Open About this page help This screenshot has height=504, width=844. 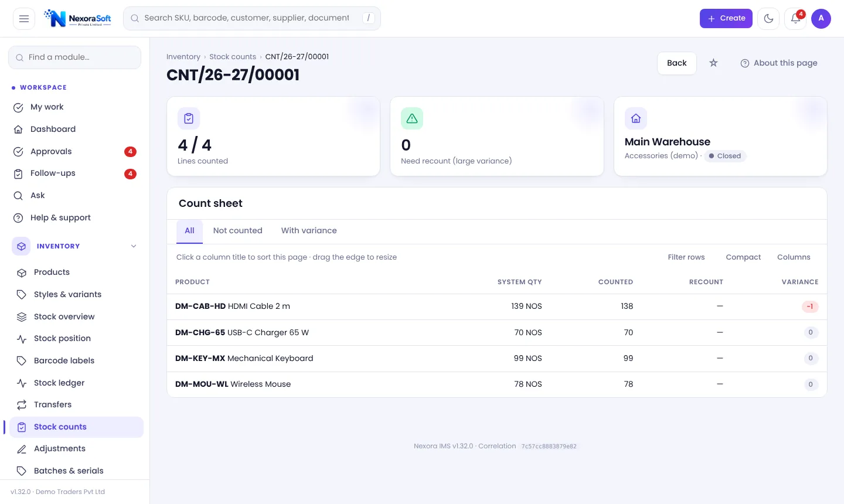tap(779, 63)
